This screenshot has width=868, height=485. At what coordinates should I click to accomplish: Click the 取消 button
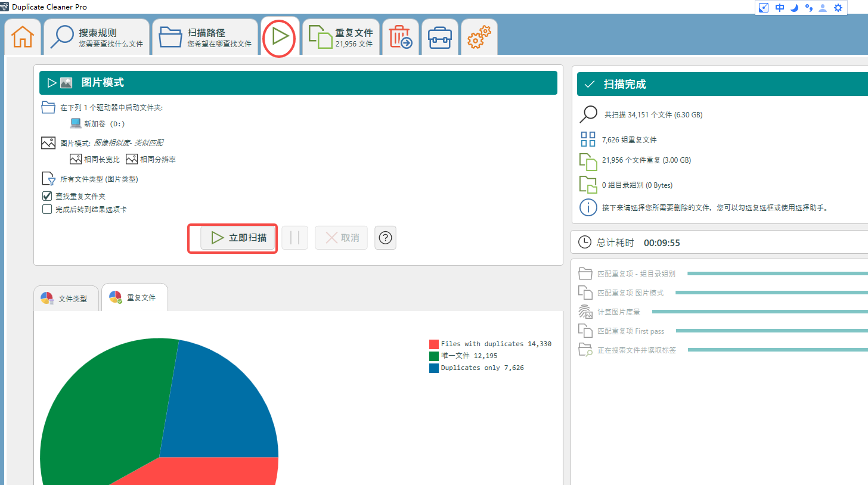pos(342,238)
